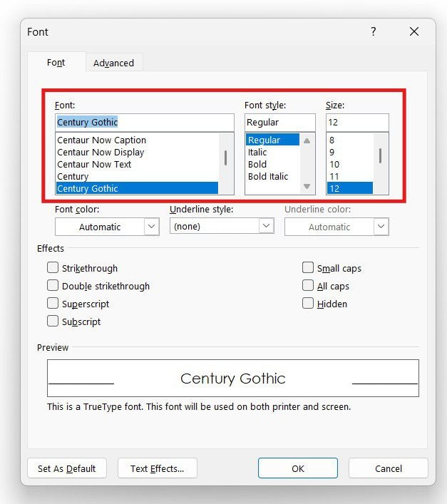Select Century Gothic in the font list

(137, 188)
